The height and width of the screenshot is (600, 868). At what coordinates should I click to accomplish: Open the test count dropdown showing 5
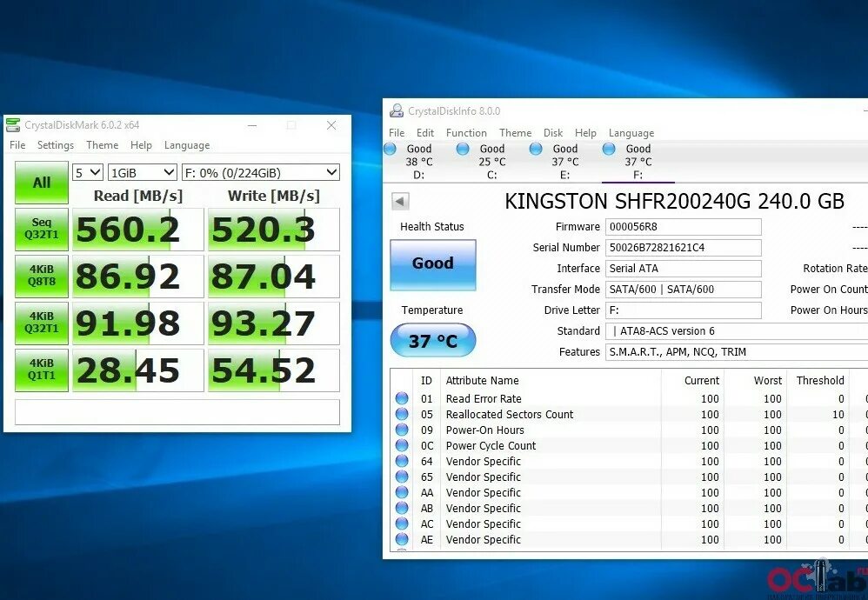[x=88, y=173]
